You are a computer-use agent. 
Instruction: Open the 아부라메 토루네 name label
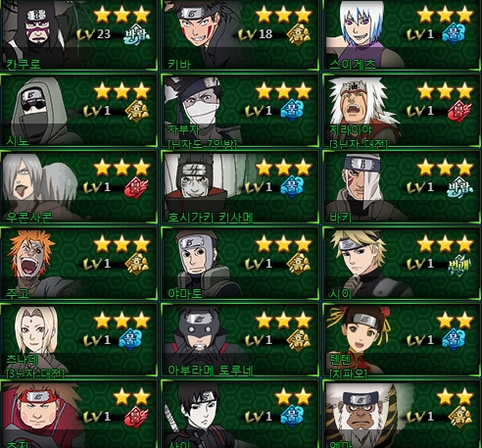210,371
